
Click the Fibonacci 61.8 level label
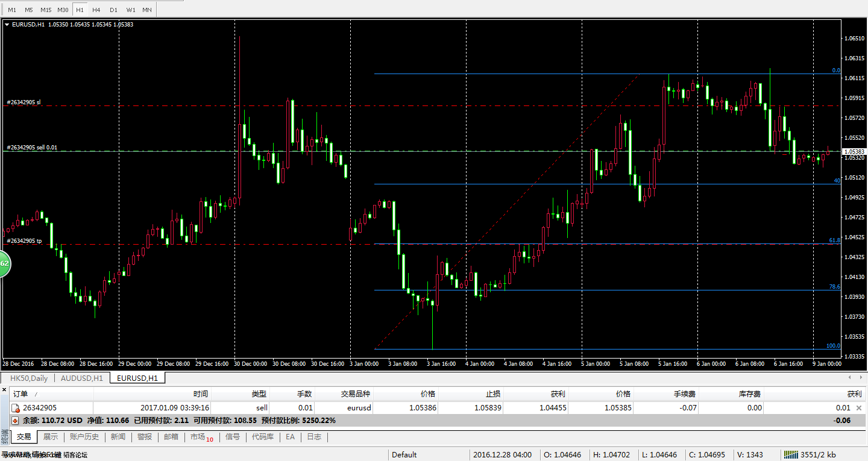tap(835, 240)
